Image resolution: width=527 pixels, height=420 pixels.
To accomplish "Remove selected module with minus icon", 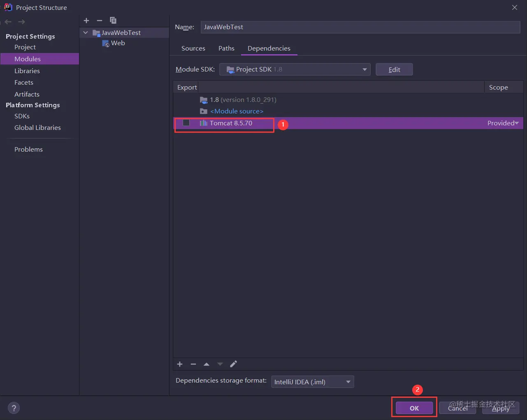I will tap(99, 20).
